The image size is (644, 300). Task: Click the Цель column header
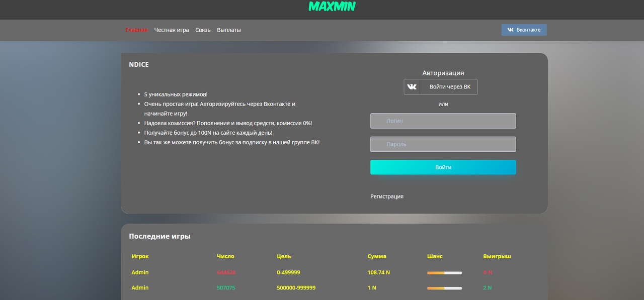[x=284, y=256]
